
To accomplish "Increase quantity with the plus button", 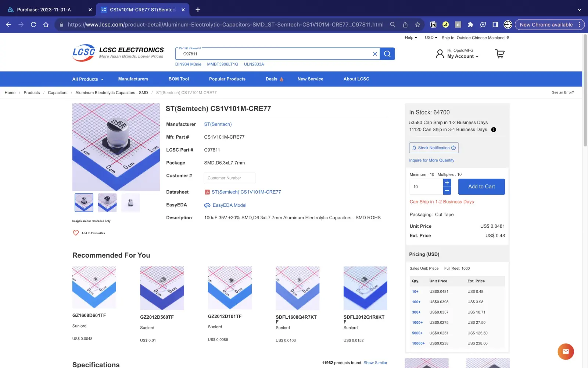I will click(447, 183).
